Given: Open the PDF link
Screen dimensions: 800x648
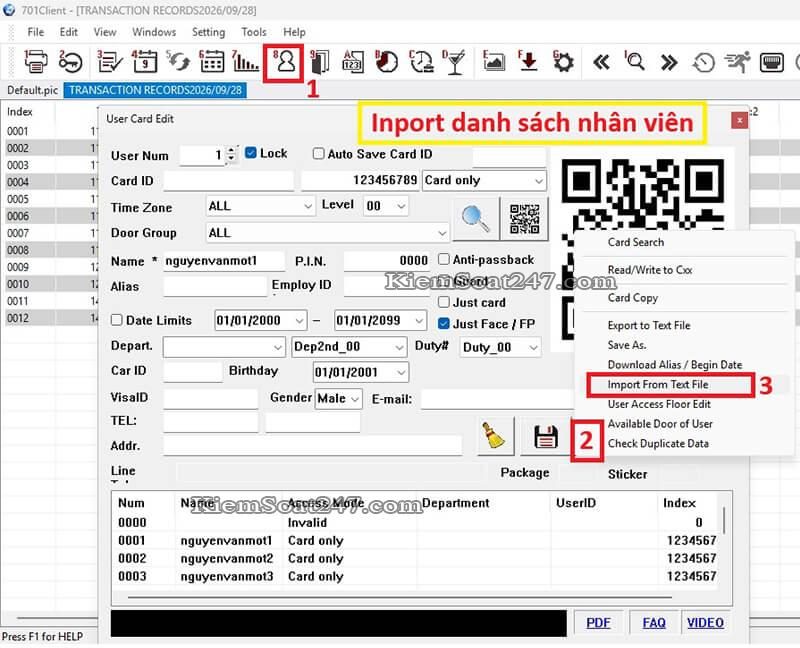Looking at the screenshot, I should [x=598, y=623].
